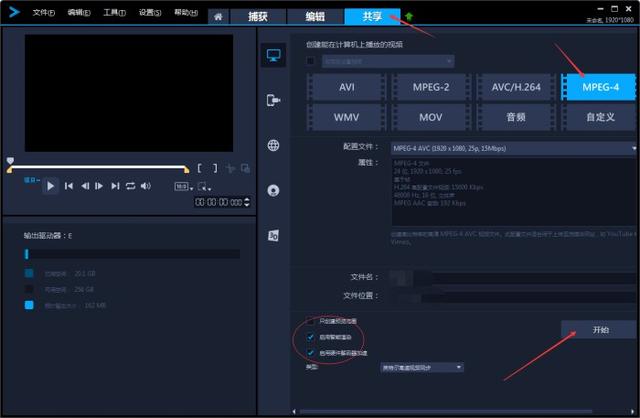Jump to the end of the clip
640x418 pixels.
[115, 186]
